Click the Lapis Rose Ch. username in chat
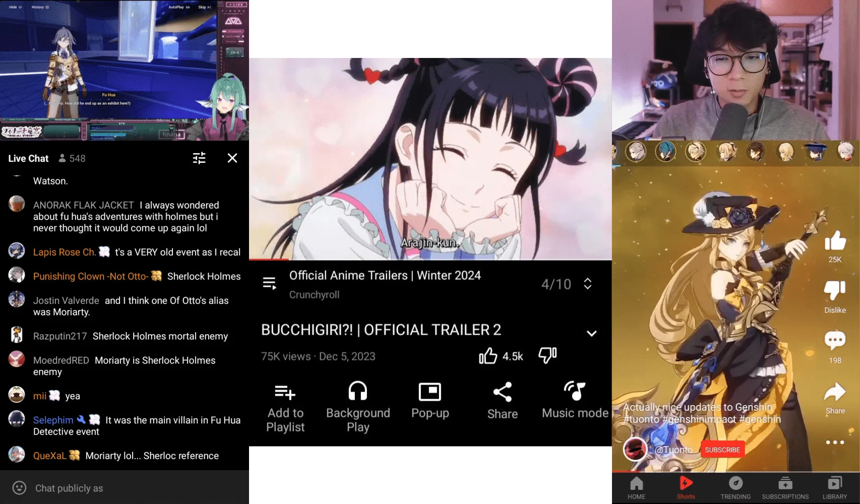The width and height of the screenshot is (860, 504). (65, 252)
